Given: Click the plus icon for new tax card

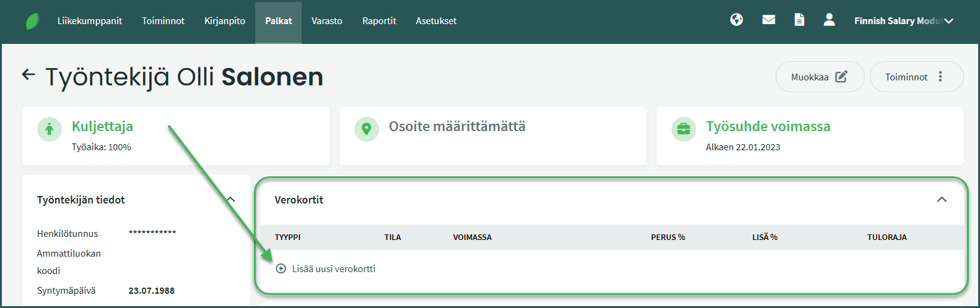Looking at the screenshot, I should point(281,268).
